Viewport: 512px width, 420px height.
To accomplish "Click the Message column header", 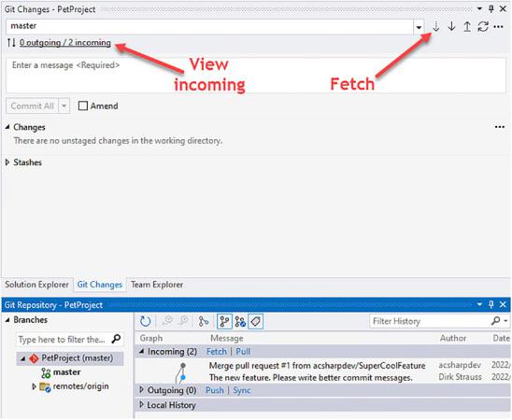I will click(x=227, y=338).
